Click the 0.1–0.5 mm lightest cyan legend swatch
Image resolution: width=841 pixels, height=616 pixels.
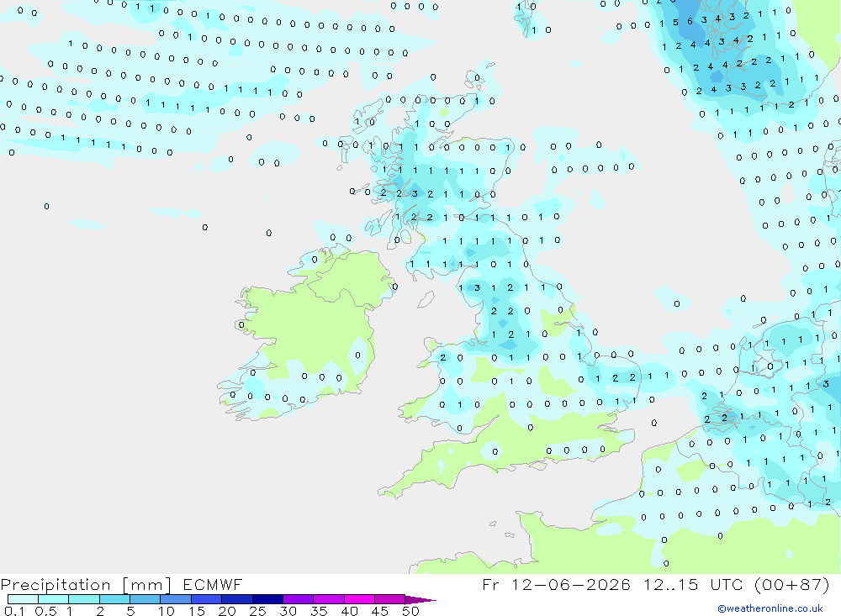tap(23, 599)
